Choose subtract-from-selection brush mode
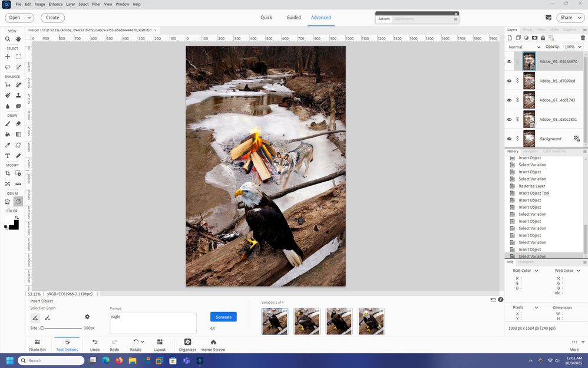 [47, 318]
